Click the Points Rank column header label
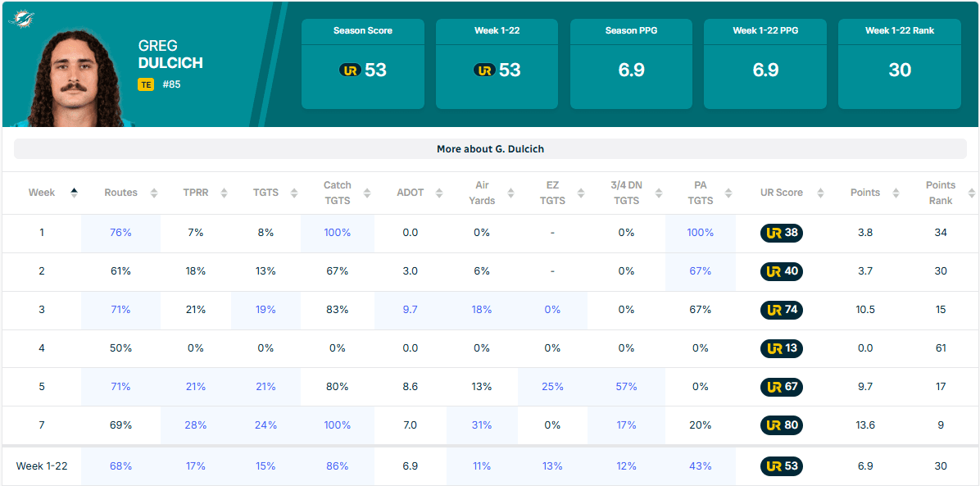Image resolution: width=980 pixels, height=486 pixels. point(941,193)
